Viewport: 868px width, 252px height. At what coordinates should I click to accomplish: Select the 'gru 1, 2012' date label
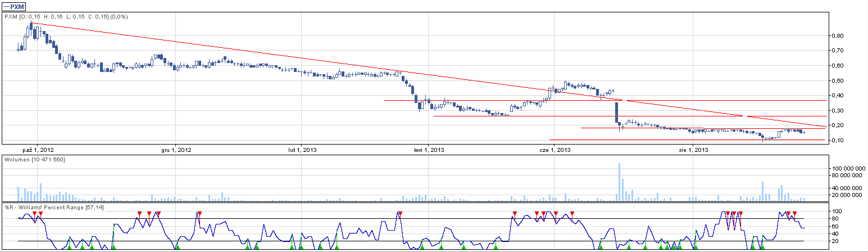pos(176,150)
